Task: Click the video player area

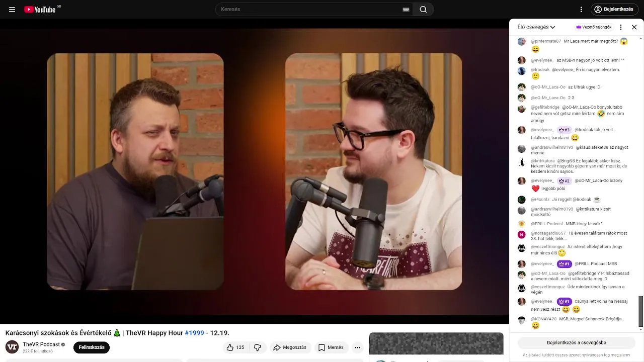Action: click(x=255, y=171)
